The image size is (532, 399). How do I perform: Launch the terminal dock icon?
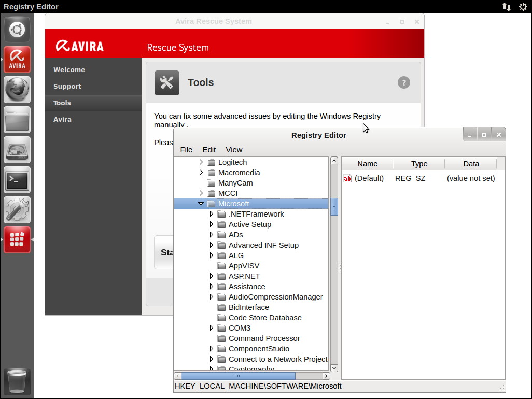(17, 180)
